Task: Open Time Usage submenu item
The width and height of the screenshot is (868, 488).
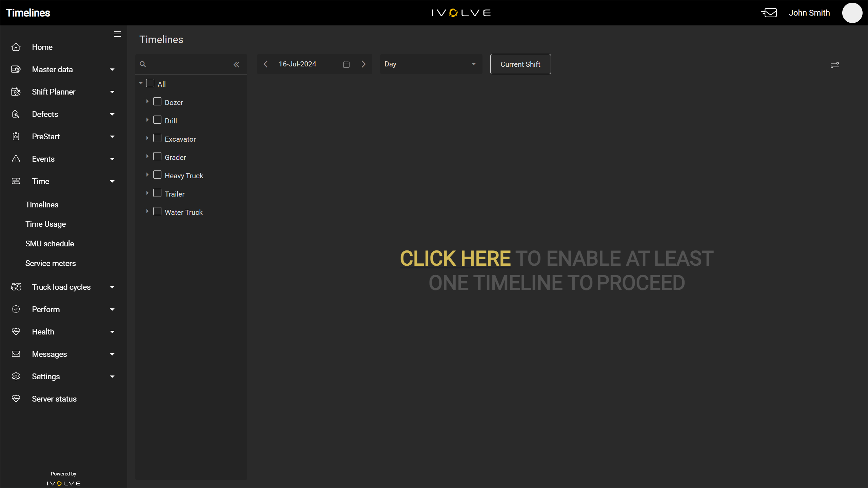Action: click(46, 224)
